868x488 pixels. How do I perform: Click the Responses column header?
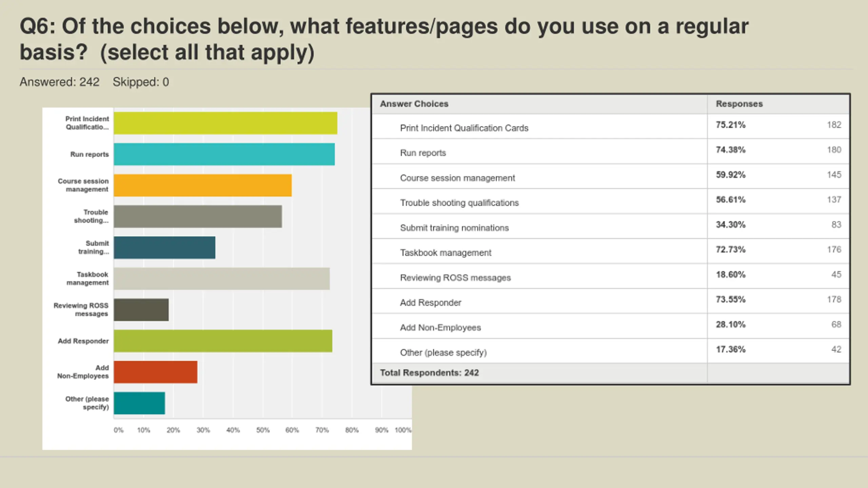point(739,104)
